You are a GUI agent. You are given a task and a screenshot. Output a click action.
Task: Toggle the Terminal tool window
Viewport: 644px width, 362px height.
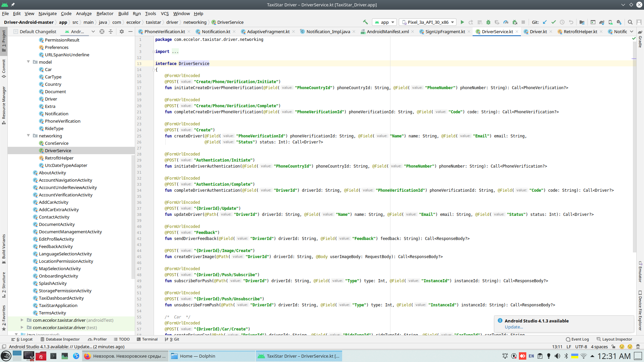pos(147,339)
